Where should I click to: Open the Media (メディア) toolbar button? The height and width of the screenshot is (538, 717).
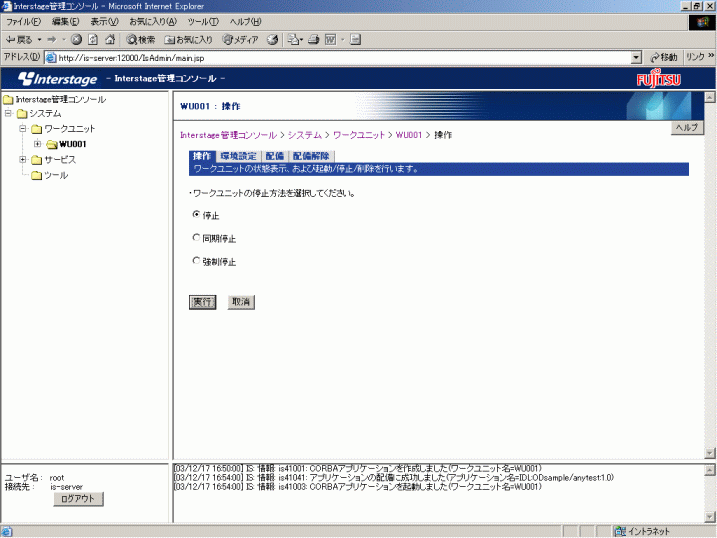tap(241, 40)
